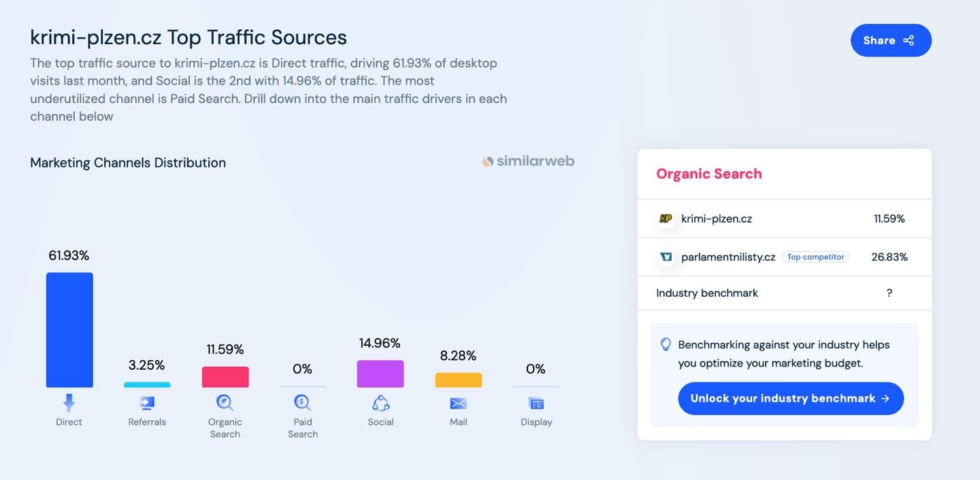Click the parlamentnilisty.cz favicon
Viewport: 980px width, 480px height.
pyautogui.click(x=666, y=257)
